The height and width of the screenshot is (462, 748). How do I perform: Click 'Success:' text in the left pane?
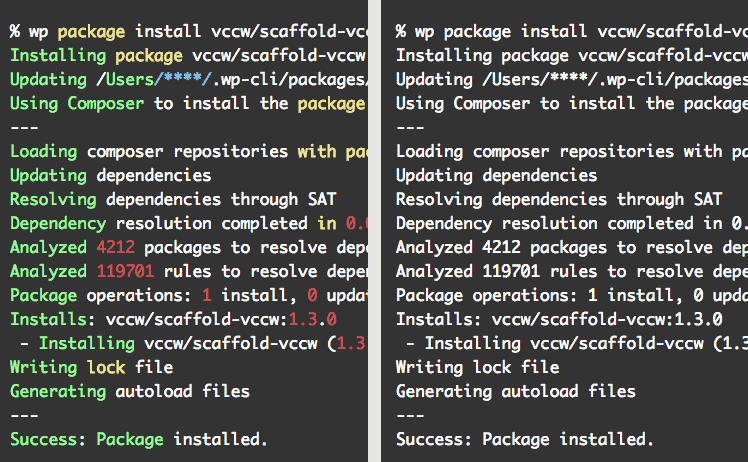(48, 439)
